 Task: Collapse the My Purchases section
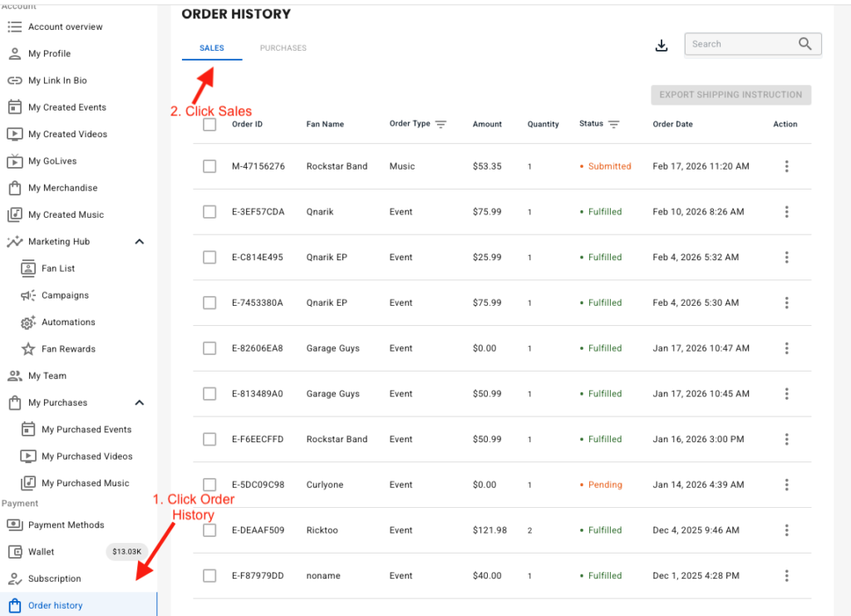pyautogui.click(x=140, y=403)
